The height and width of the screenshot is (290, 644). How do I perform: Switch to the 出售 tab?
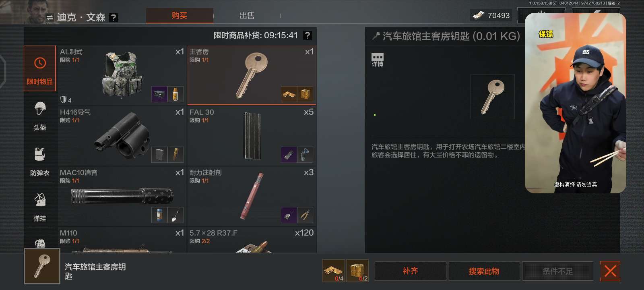(x=247, y=15)
